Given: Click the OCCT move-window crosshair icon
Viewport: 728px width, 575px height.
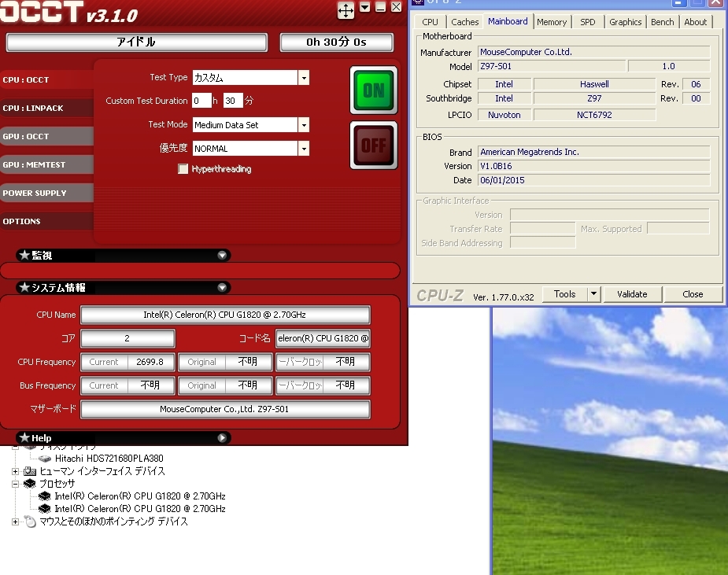Looking at the screenshot, I should [x=346, y=10].
